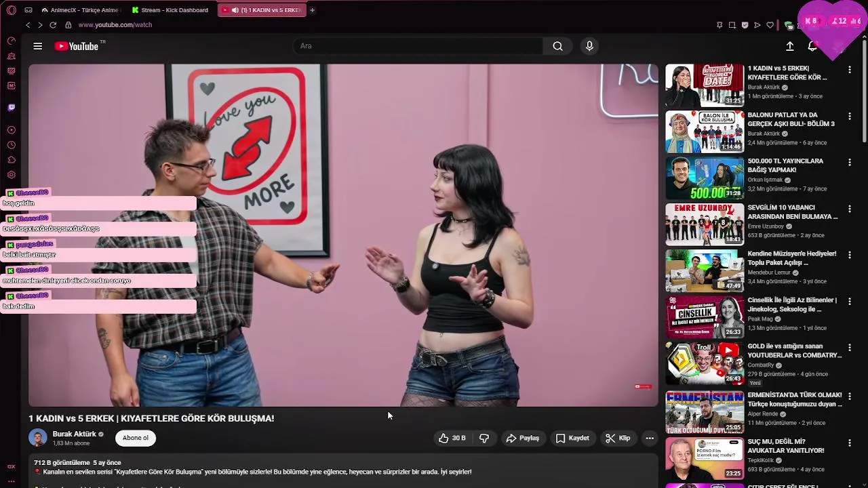
Task: Open SUÇ MU, DEĞİL Mİ? video title
Action: coord(786,446)
